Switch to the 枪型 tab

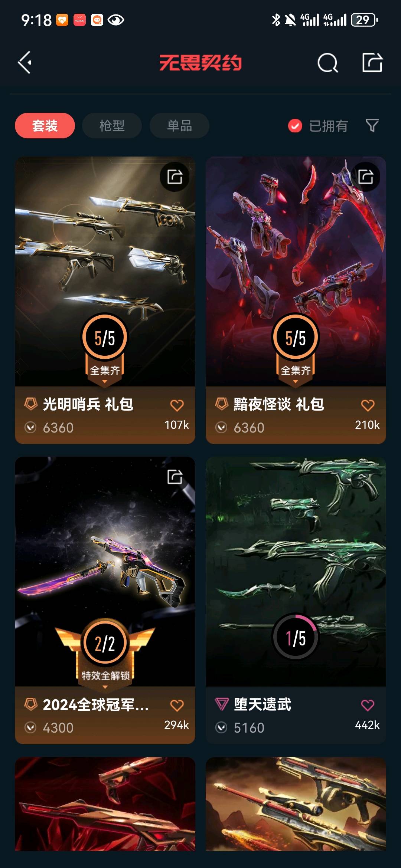click(112, 126)
